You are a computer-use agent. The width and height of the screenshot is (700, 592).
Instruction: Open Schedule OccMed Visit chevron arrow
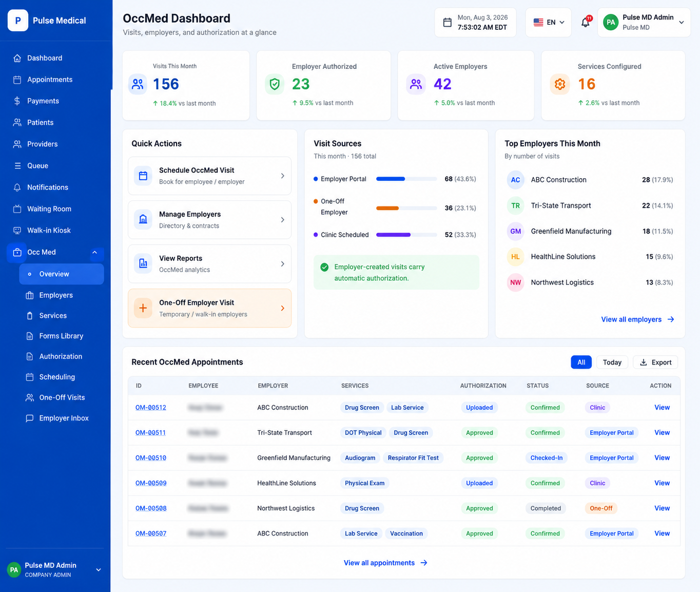click(x=283, y=176)
